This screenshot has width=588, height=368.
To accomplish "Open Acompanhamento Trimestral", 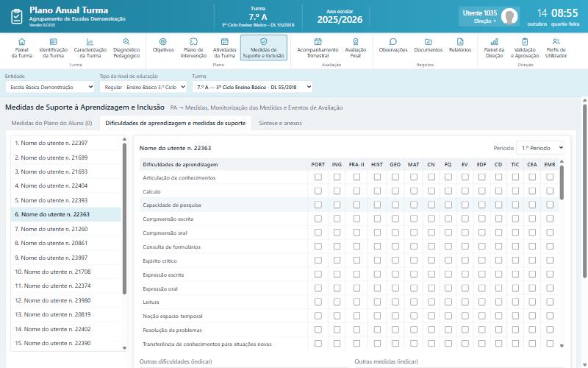I will click(318, 48).
